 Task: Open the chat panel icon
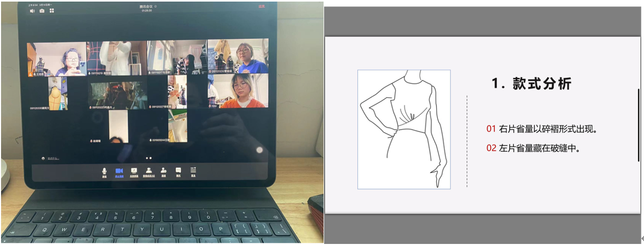click(178, 171)
